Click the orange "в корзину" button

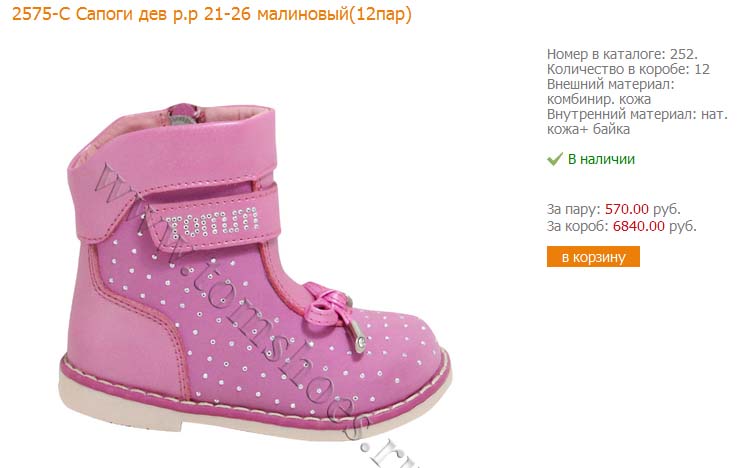(x=593, y=257)
